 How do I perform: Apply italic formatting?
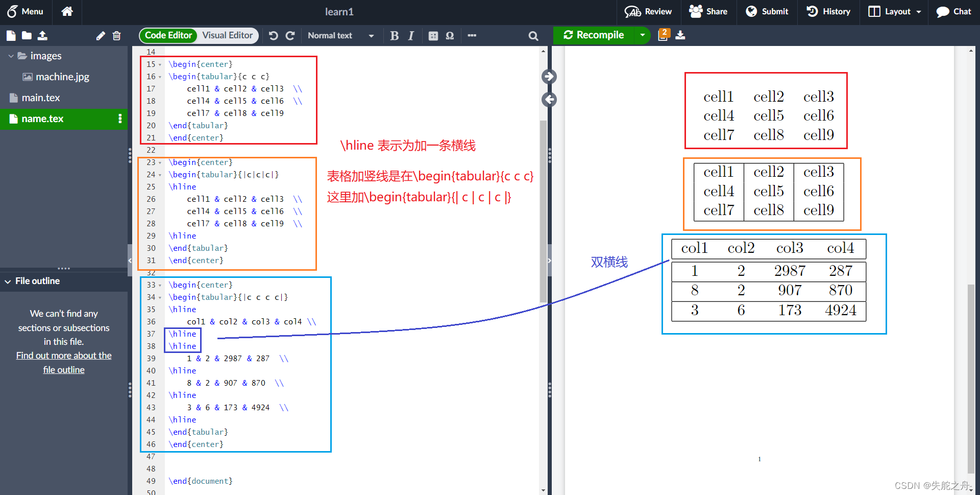(411, 35)
